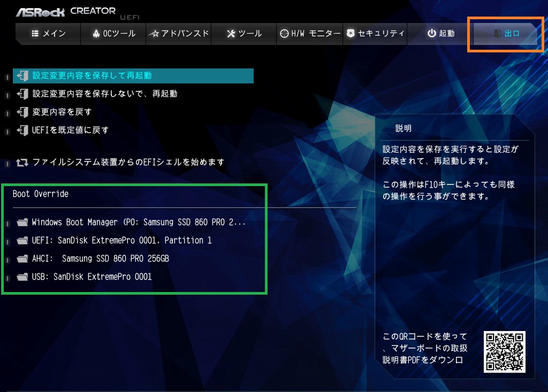Click the rocket icon on OCツール tab
This screenshot has height=392, width=548.
coord(96,34)
